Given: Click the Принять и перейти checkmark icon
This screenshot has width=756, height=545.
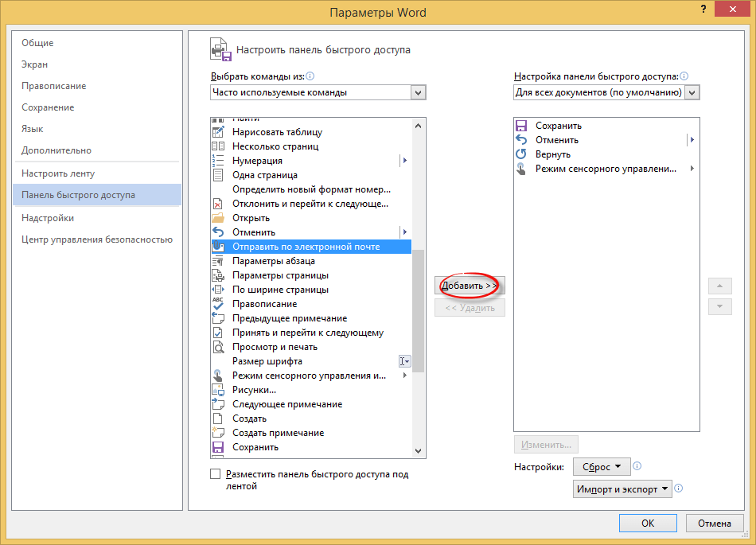Looking at the screenshot, I should tap(218, 333).
